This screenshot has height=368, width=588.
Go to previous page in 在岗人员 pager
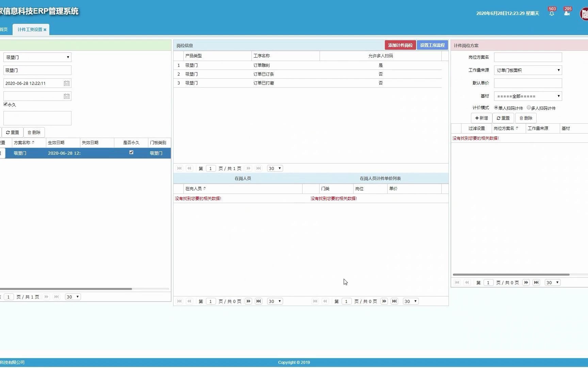coord(190,301)
